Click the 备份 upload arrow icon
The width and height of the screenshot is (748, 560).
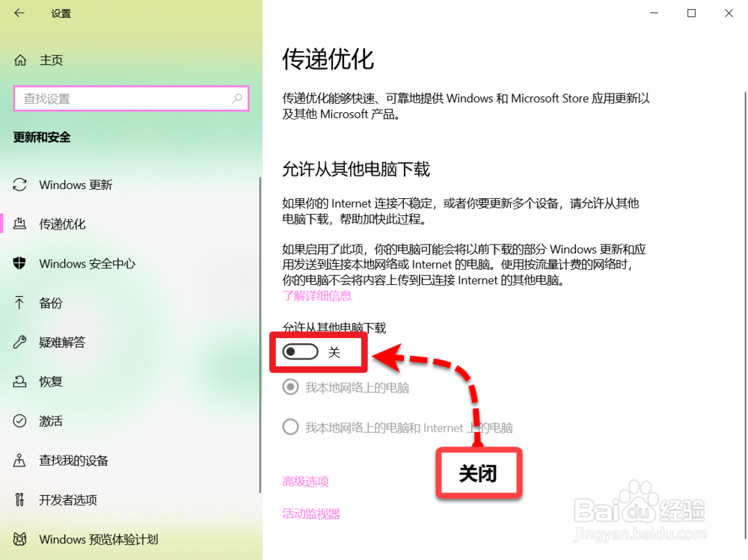pyautogui.click(x=19, y=302)
